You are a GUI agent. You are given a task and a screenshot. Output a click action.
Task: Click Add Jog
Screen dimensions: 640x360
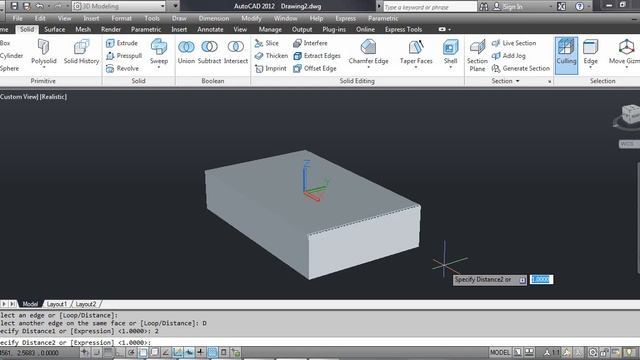tap(509, 56)
